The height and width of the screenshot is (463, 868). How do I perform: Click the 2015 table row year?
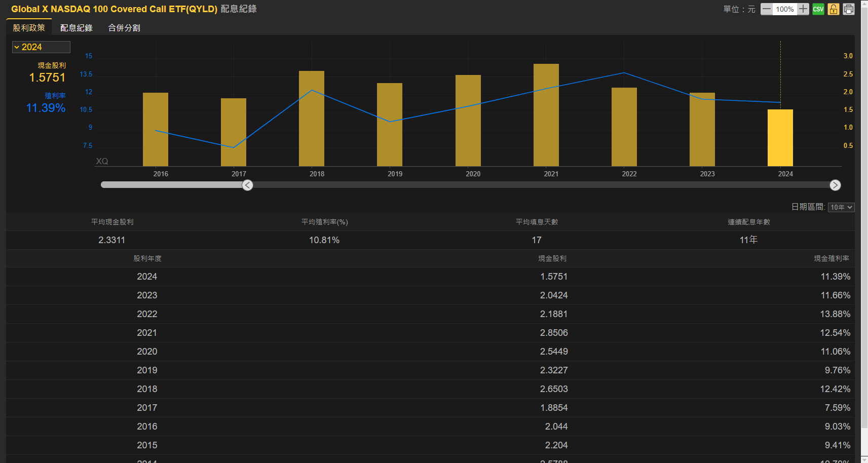point(147,445)
